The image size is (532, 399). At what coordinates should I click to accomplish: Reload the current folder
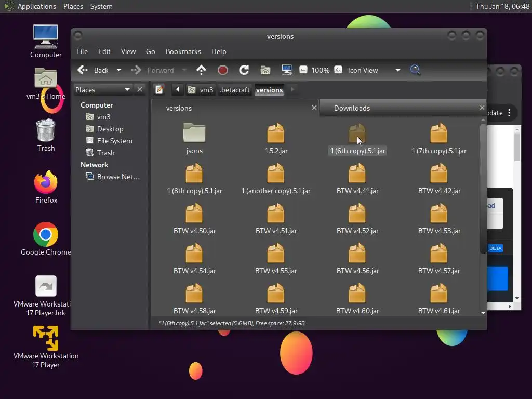click(244, 70)
